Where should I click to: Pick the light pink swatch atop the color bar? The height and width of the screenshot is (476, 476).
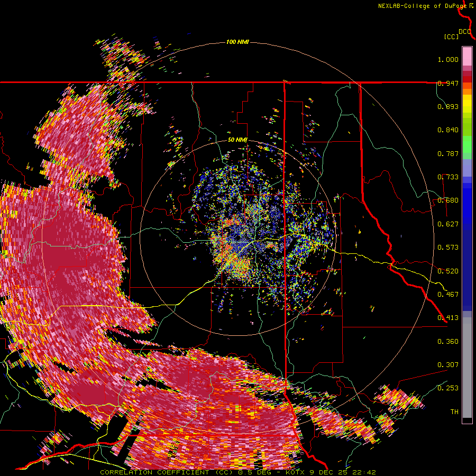tap(467, 56)
